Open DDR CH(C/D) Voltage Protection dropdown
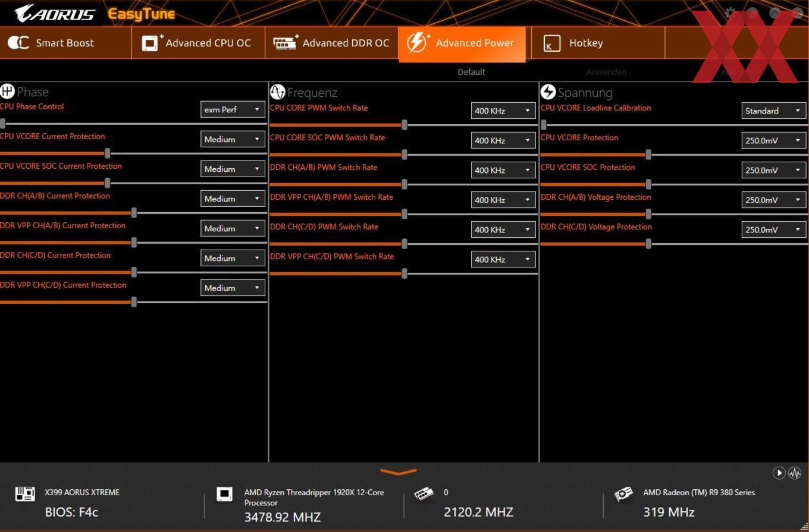The height and width of the screenshot is (532, 809). 774,229
